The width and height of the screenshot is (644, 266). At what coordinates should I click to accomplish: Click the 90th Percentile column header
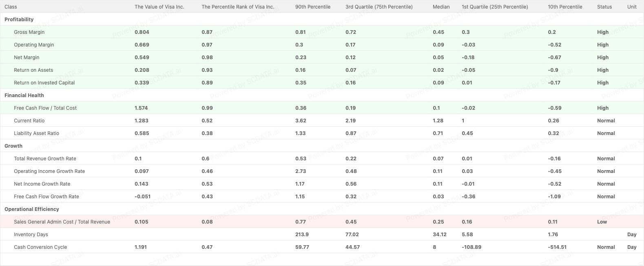pos(313,7)
